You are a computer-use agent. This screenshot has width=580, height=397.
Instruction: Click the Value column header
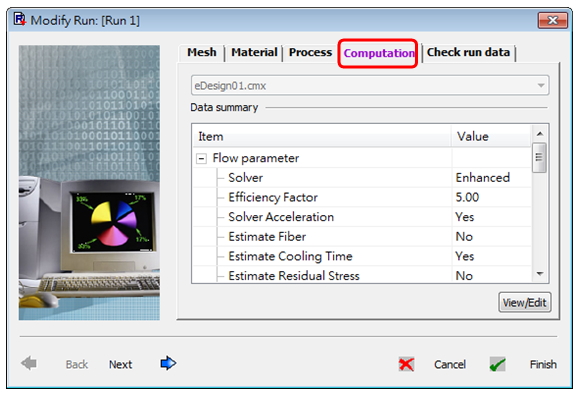492,137
